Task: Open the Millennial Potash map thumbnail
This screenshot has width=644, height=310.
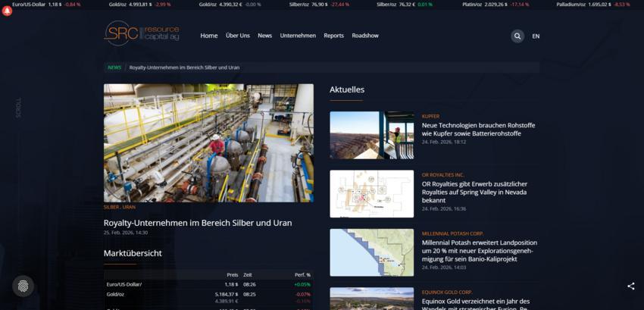Action: pyautogui.click(x=372, y=252)
